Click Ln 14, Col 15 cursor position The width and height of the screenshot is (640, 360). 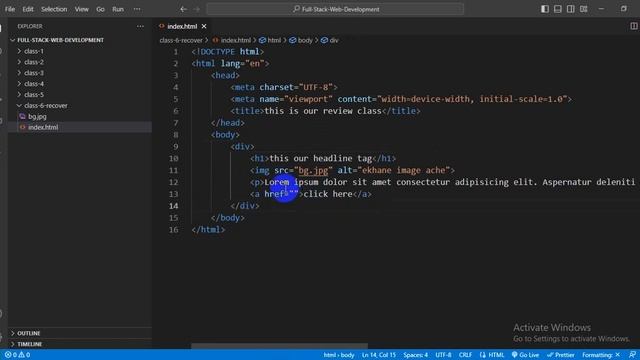coord(379,355)
